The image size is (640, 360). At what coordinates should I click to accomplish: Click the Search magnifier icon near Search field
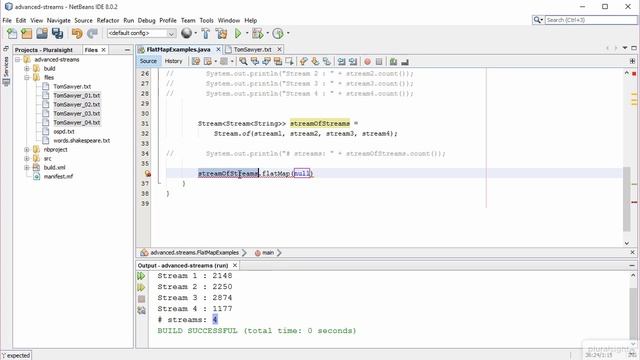coord(538,20)
